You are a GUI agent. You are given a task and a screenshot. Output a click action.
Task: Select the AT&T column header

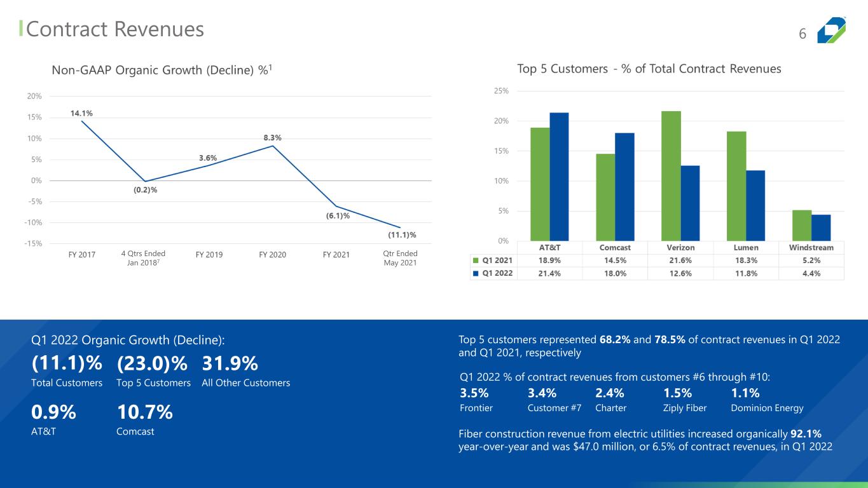pos(549,247)
